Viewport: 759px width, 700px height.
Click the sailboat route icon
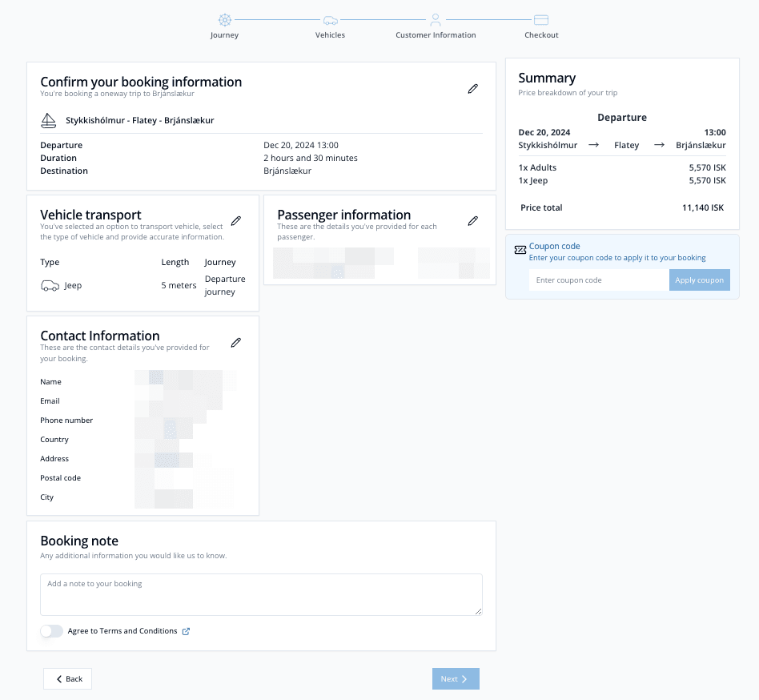click(x=49, y=120)
